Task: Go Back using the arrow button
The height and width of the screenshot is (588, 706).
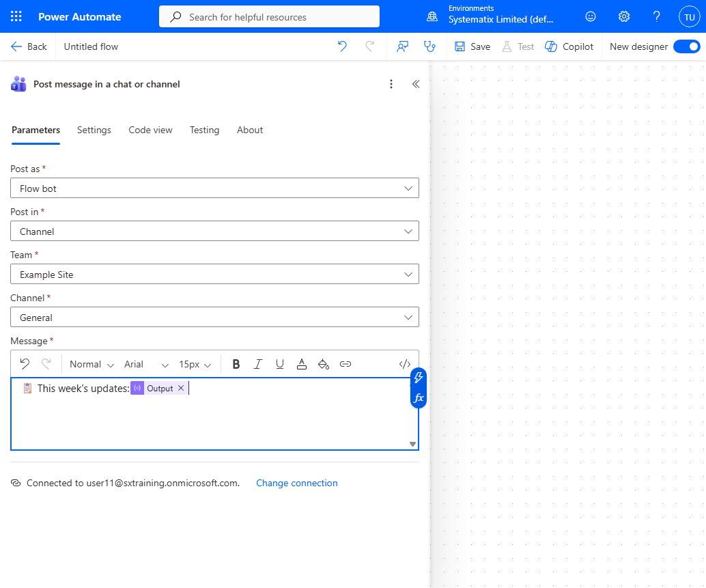Action: [29, 46]
